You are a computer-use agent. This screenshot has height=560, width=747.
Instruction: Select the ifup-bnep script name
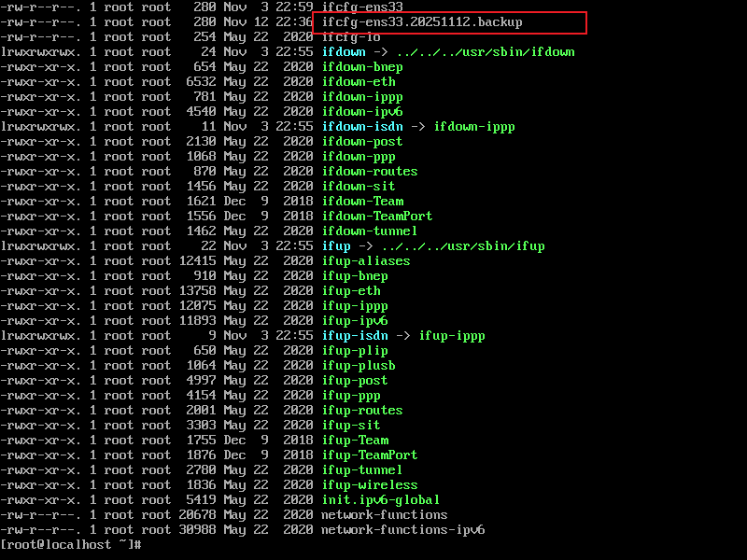(355, 276)
